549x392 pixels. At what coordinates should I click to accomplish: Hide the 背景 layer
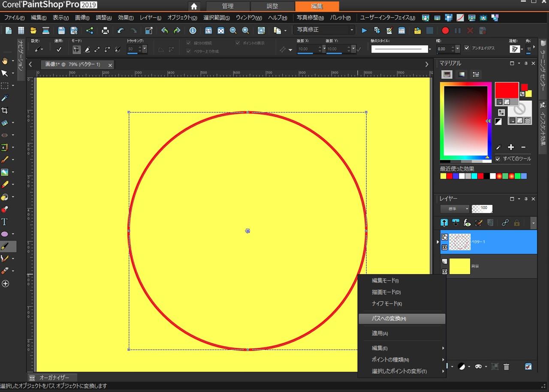(445, 272)
